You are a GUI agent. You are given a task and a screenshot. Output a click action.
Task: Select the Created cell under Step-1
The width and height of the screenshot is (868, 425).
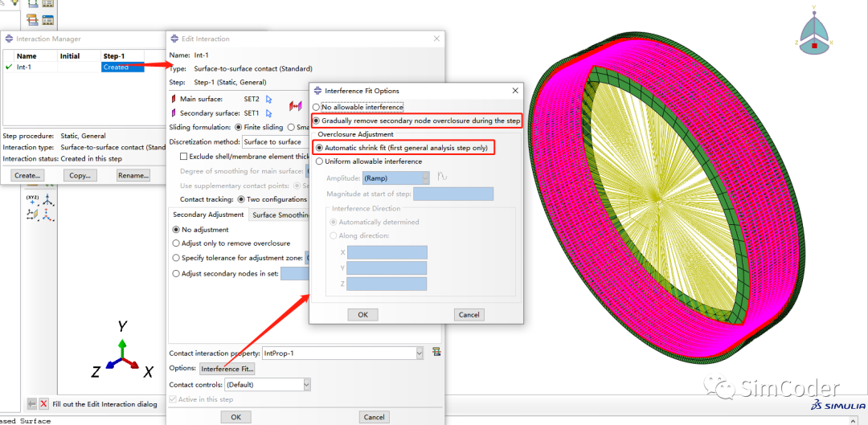pyautogui.click(x=122, y=67)
